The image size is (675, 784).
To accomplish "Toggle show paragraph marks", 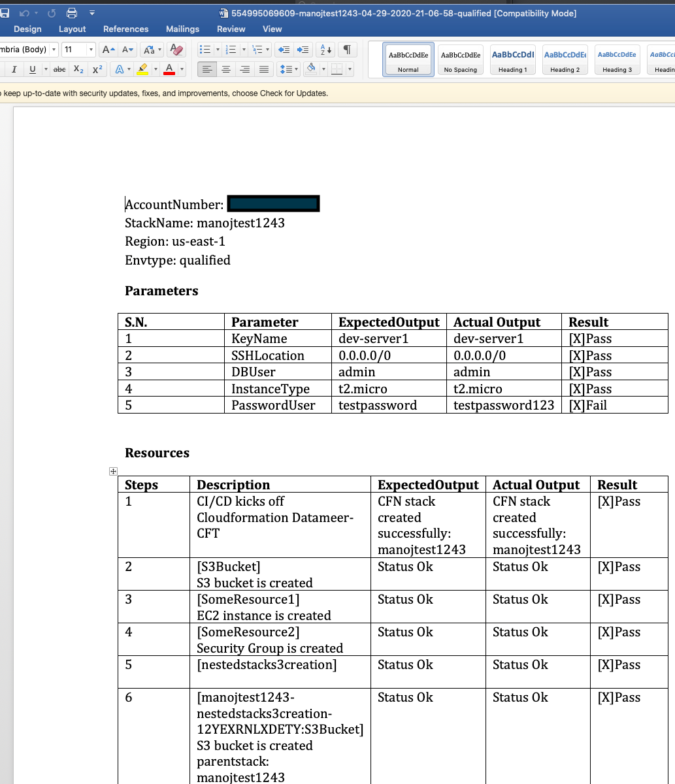I will coord(348,50).
